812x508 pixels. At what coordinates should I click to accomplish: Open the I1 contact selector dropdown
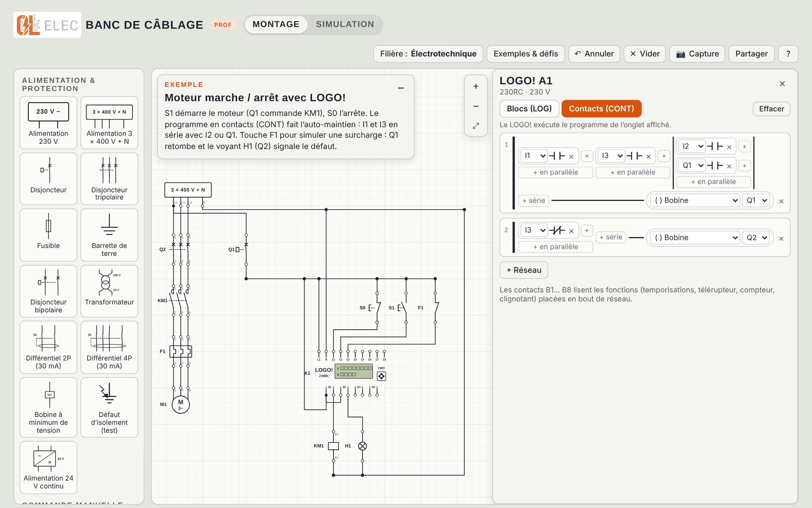pos(534,156)
